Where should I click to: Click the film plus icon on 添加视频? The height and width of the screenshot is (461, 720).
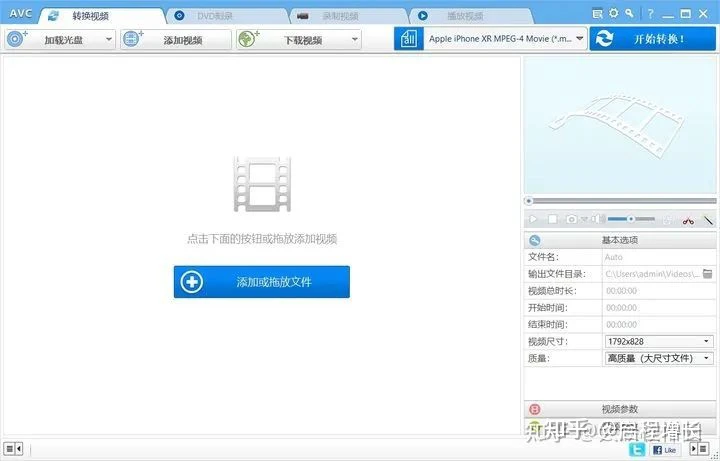click(133, 39)
